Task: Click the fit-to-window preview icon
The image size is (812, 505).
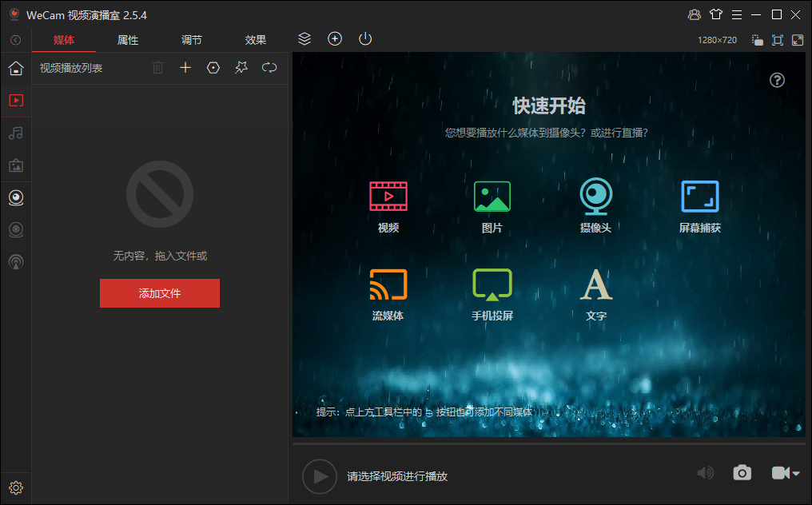Action: [x=778, y=40]
